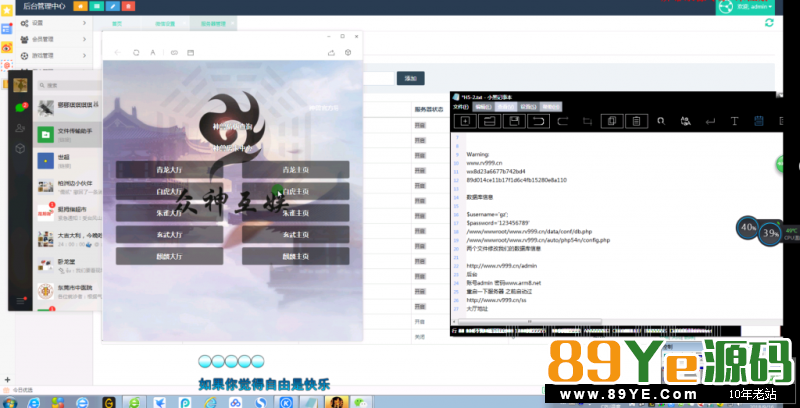Click the save disk icon in the notepad toolbar

click(514, 121)
